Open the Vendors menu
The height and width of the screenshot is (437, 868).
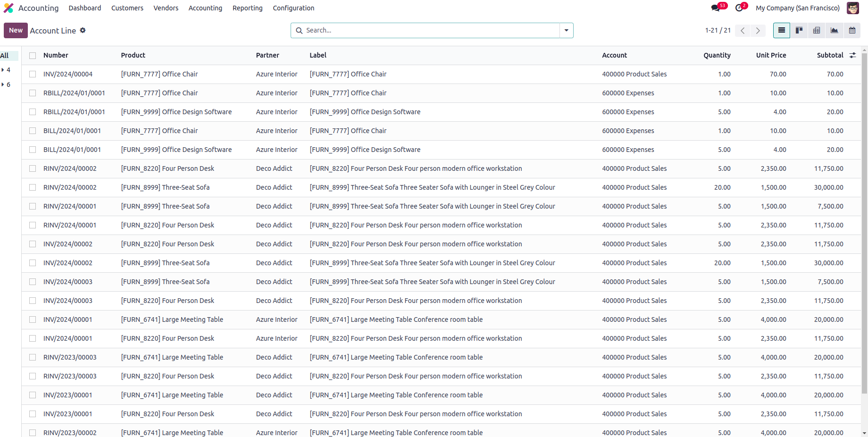[166, 8]
